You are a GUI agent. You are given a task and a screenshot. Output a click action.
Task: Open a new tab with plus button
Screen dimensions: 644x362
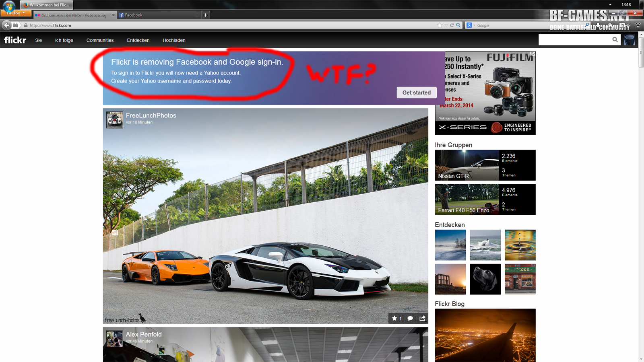pyautogui.click(x=205, y=15)
